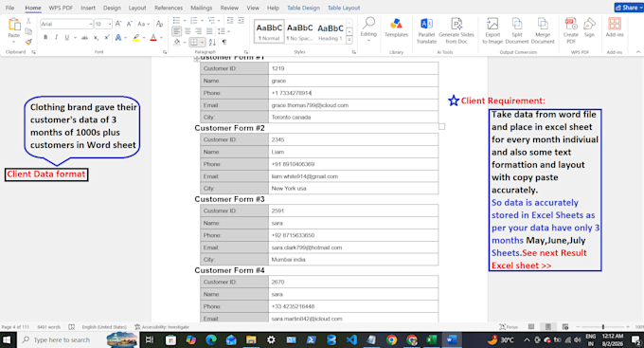Viewport: 644px width, 348px height.
Task: Cut selection with the scissors icon
Action: (28, 21)
